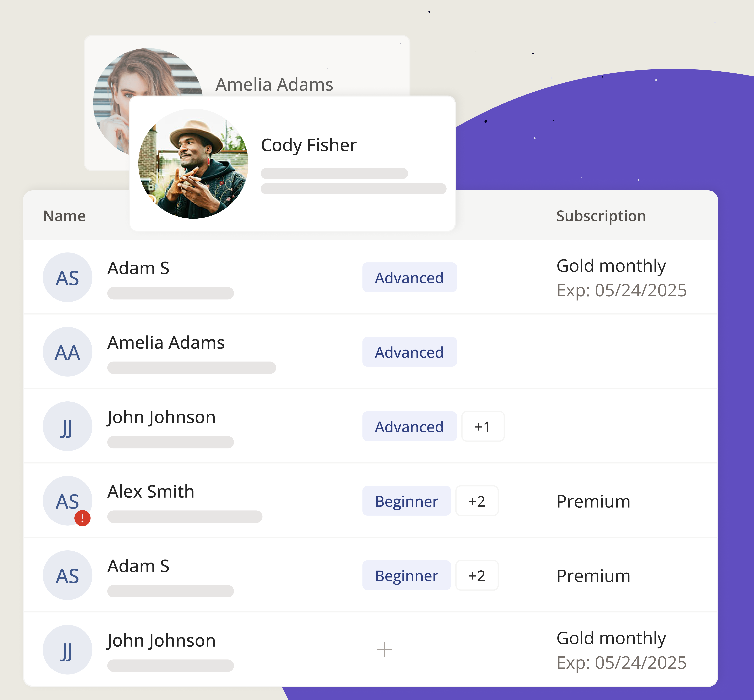Expand the +2 tags for Alex Smith
The width and height of the screenshot is (754, 700).
[x=477, y=501]
